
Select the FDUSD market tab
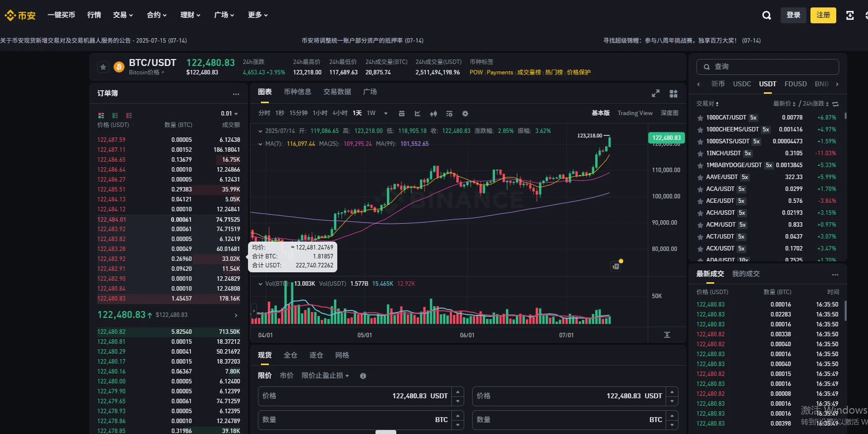pos(796,84)
